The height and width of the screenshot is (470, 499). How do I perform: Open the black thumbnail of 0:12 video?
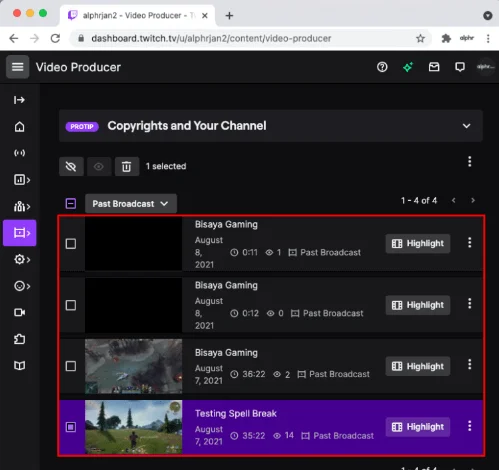(134, 305)
